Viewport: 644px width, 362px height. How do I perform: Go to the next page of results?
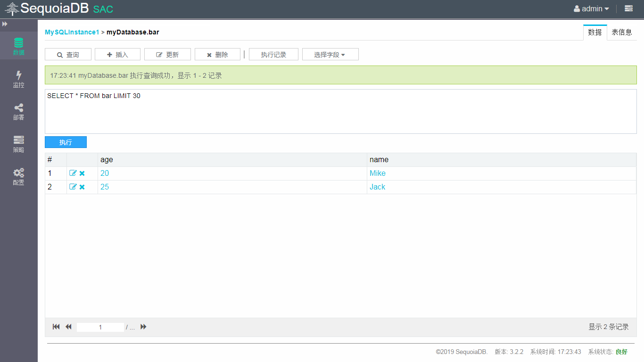[143, 327]
